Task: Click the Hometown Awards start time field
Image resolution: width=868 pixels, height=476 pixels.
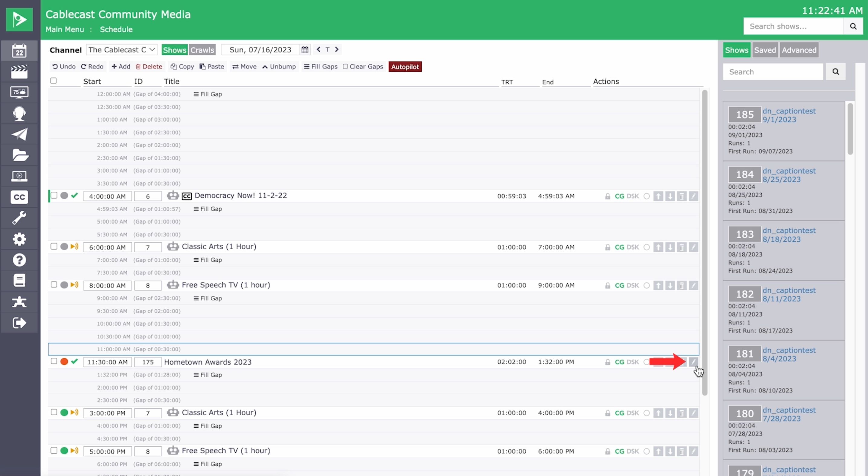Action: pyautogui.click(x=107, y=362)
